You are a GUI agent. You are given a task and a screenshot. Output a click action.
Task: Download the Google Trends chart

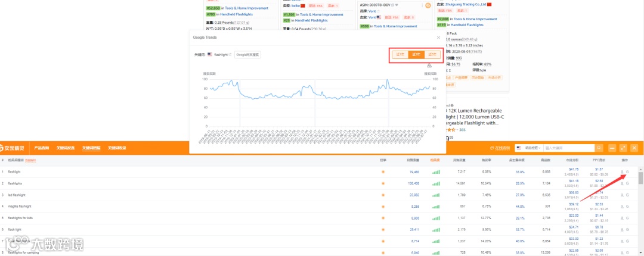click(429, 66)
